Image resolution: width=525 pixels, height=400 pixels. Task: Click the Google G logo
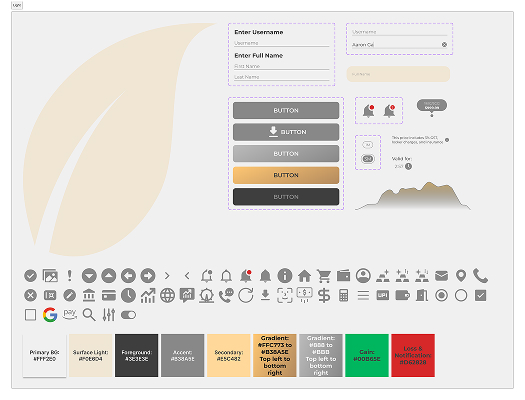(x=50, y=315)
